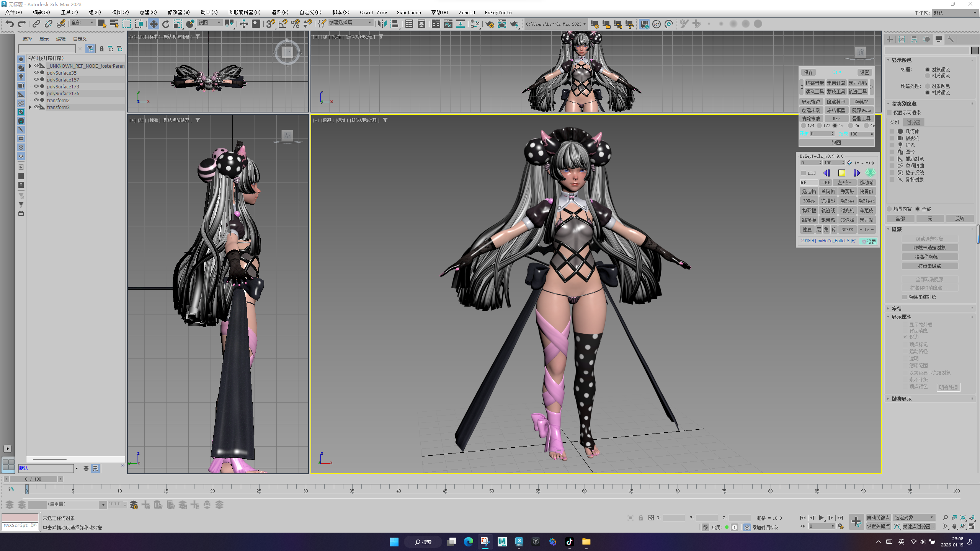The width and height of the screenshot is (980, 551).
Task: Click the 自动关键点 button
Action: pos(878,517)
